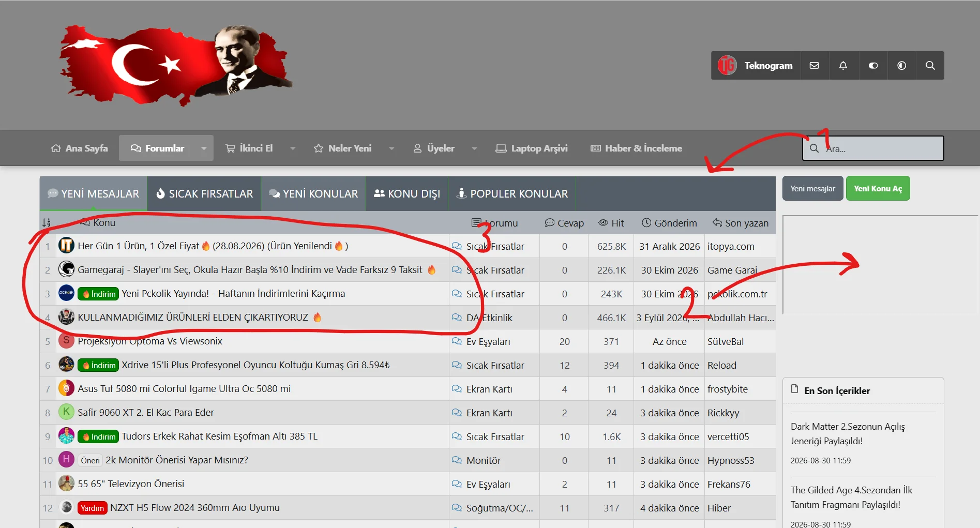Click the İndirim tag on Xdrive topic
The height and width of the screenshot is (528, 980).
(x=98, y=365)
